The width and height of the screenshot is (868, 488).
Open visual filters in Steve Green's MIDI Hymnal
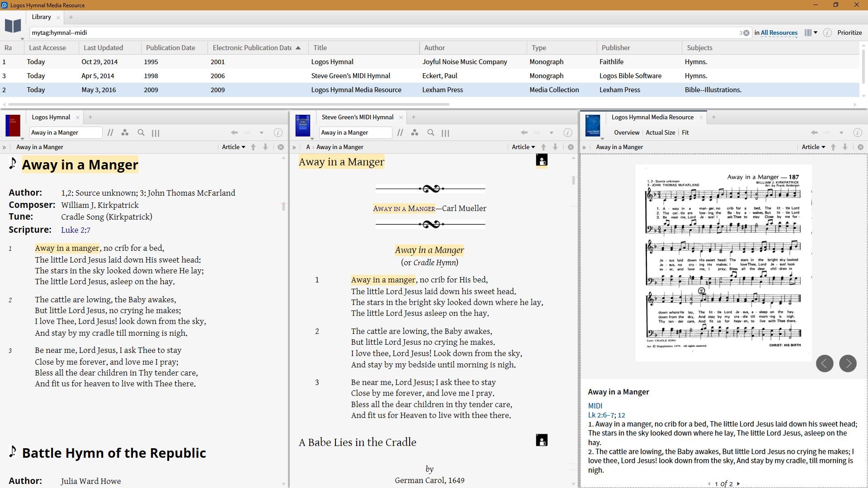tap(415, 133)
